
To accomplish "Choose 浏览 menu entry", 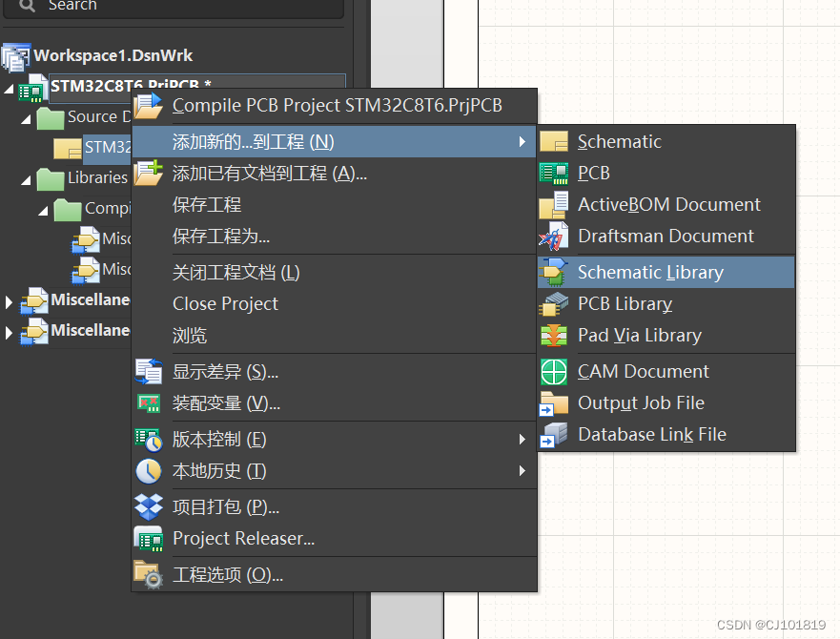I will 335,336.
